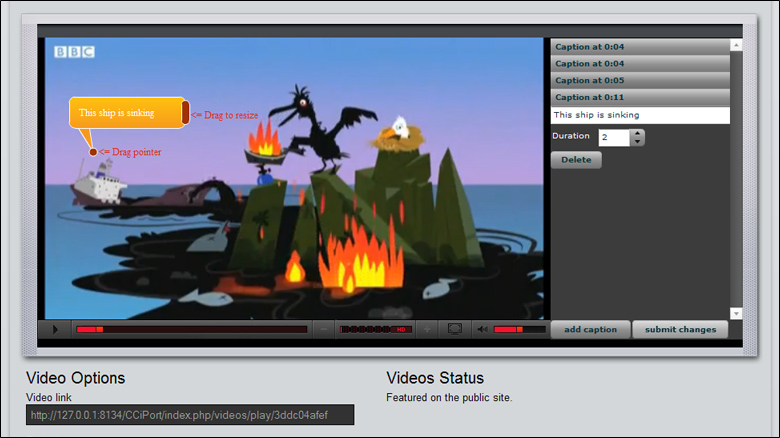Toggle fullscreen with the screen icon
Viewport: 780px width, 438px height.
point(454,329)
